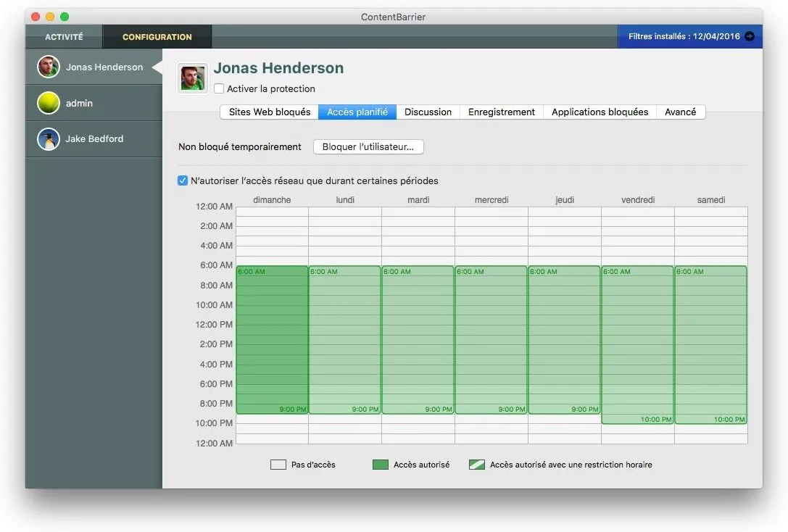788x532 pixels.
Task: Click the Pas d'accès legend swatch
Action: tap(278, 465)
